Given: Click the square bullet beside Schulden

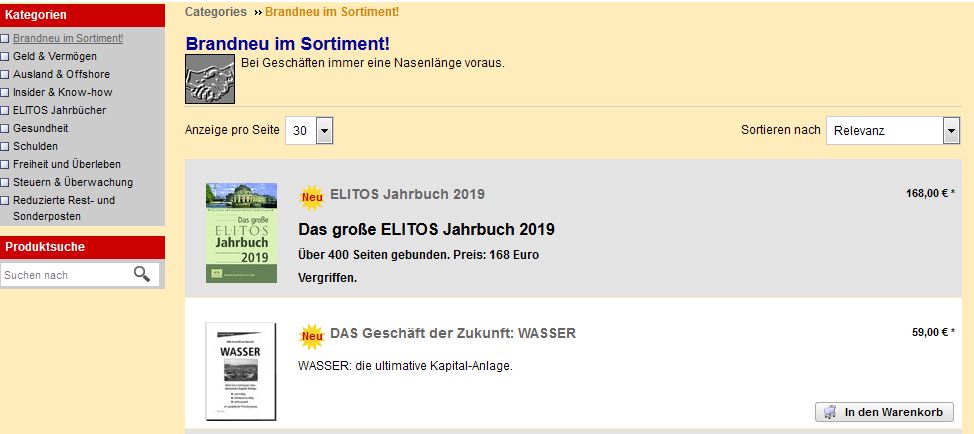Looking at the screenshot, I should [5, 147].
